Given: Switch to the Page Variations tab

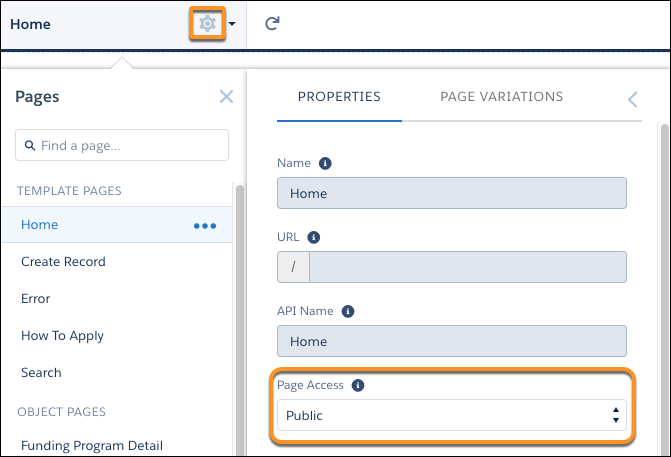Looking at the screenshot, I should click(502, 97).
